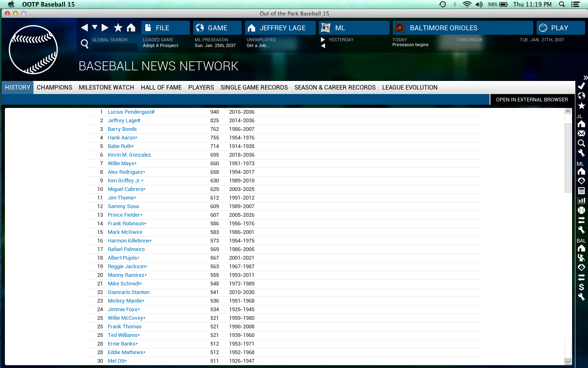Open the bar chart statistics icon
The width and height of the screenshot is (588, 368).
581,200
